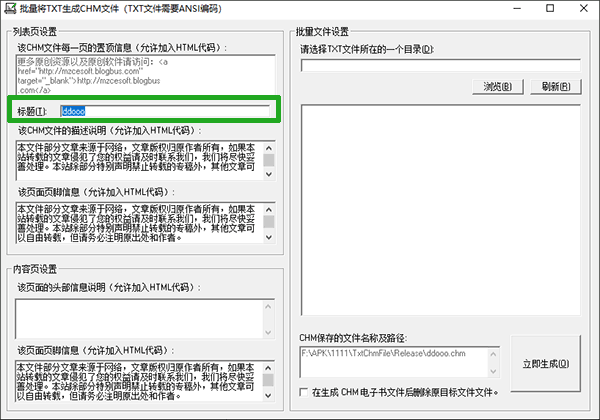The width and height of the screenshot is (600, 420).
Task: Click the empty TXT file list box
Action: click(441, 210)
